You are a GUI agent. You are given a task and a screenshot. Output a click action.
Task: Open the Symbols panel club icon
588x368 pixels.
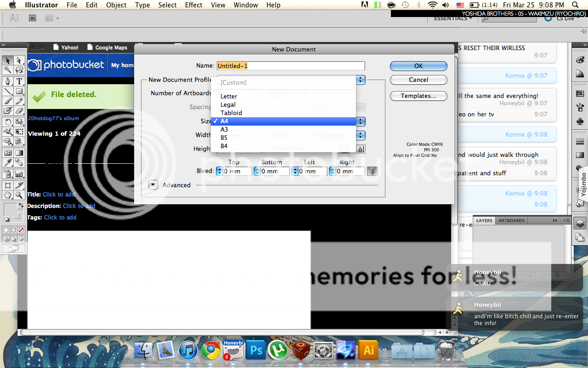[x=580, y=121]
